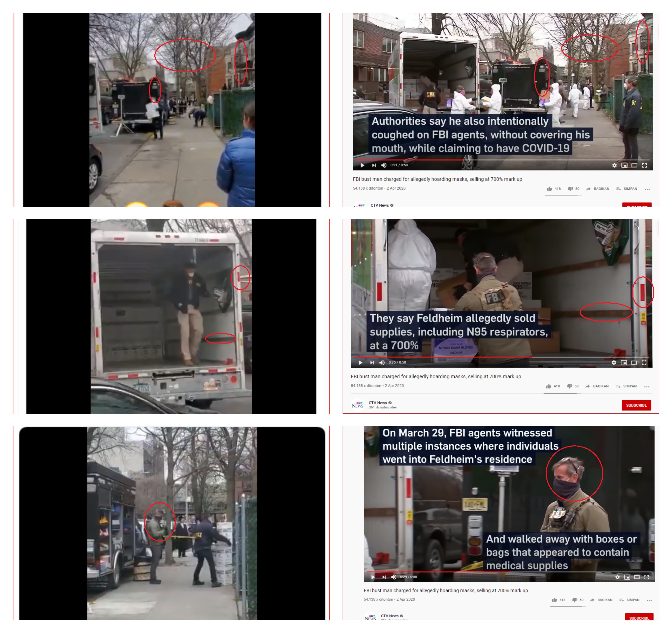Seek on the 0:29 player's progress bar
Image resolution: width=672 pixels, height=633 pixels.
click(x=509, y=572)
